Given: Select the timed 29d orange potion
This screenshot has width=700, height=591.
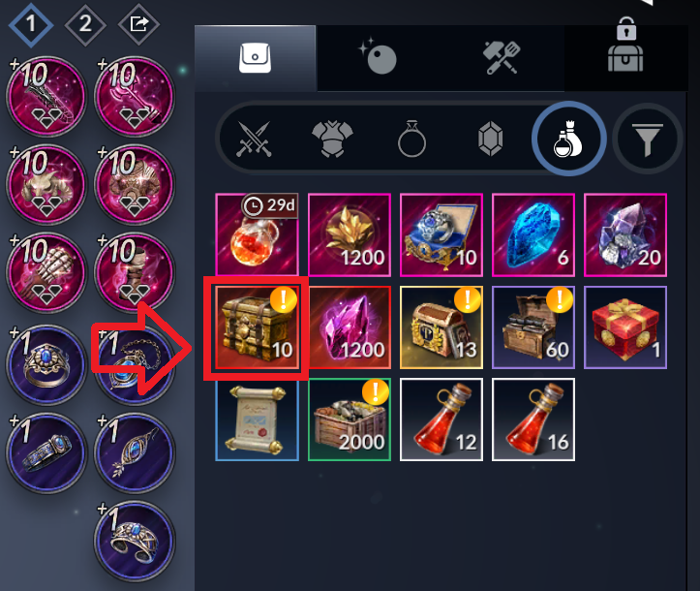Looking at the screenshot, I should [x=257, y=235].
